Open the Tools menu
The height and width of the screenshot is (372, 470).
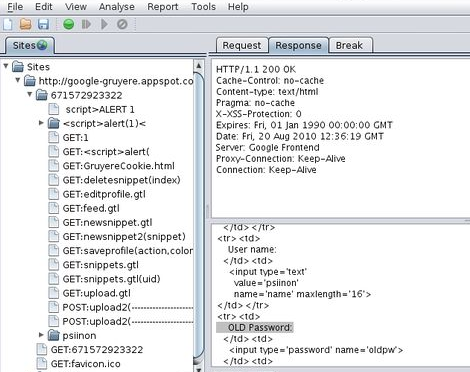point(203,7)
